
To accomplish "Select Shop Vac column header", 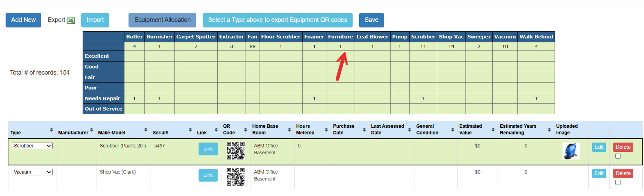I will pos(451,37).
